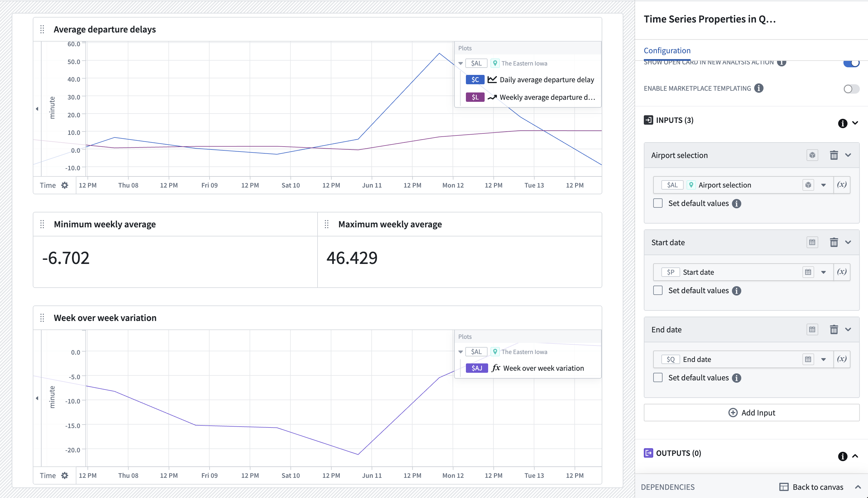868x498 pixels.
Task: Click cube icon inside Airport selection field
Action: click(808, 185)
